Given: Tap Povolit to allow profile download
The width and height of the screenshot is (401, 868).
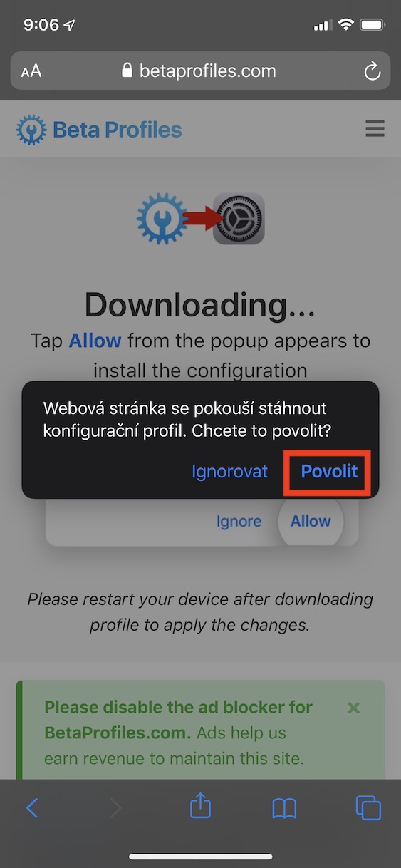Looking at the screenshot, I should tap(329, 471).
